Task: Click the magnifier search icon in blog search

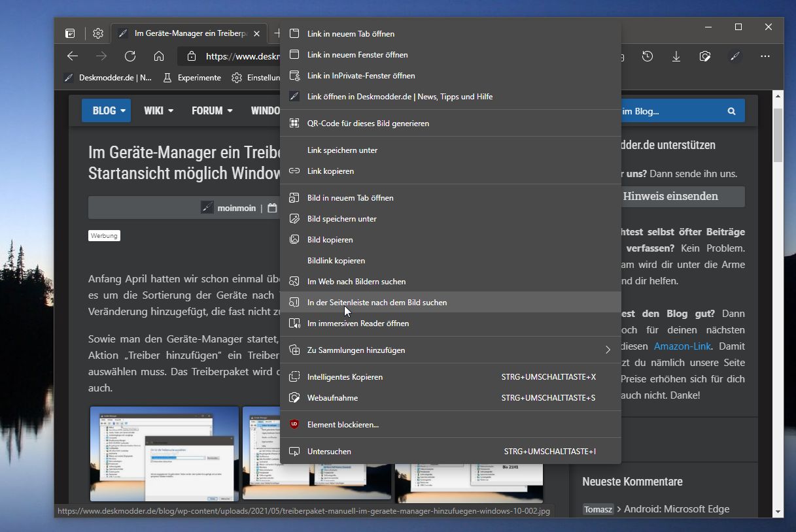Action: click(732, 111)
